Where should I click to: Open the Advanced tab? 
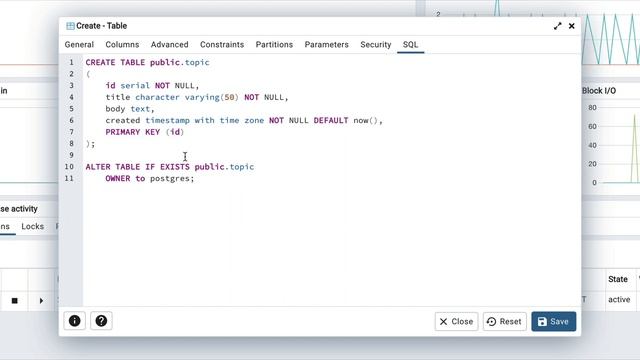point(169,44)
